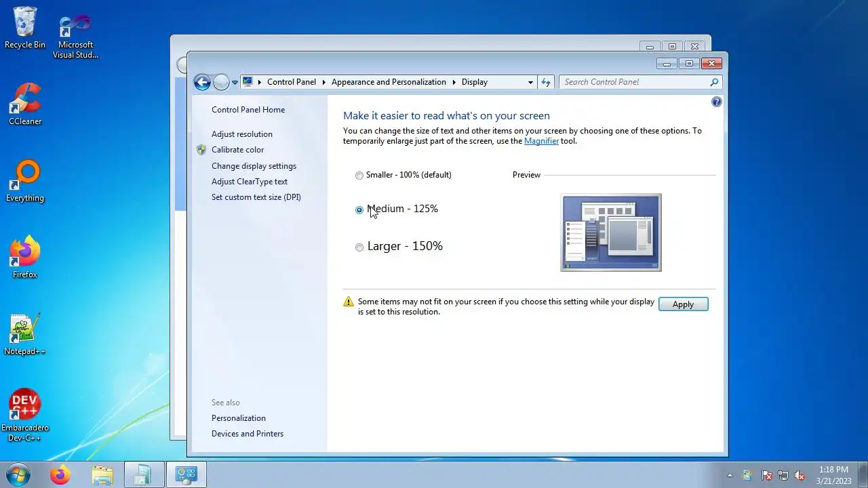Open Set custom text size (DPI)
Image resolution: width=868 pixels, height=488 pixels.
tap(256, 197)
